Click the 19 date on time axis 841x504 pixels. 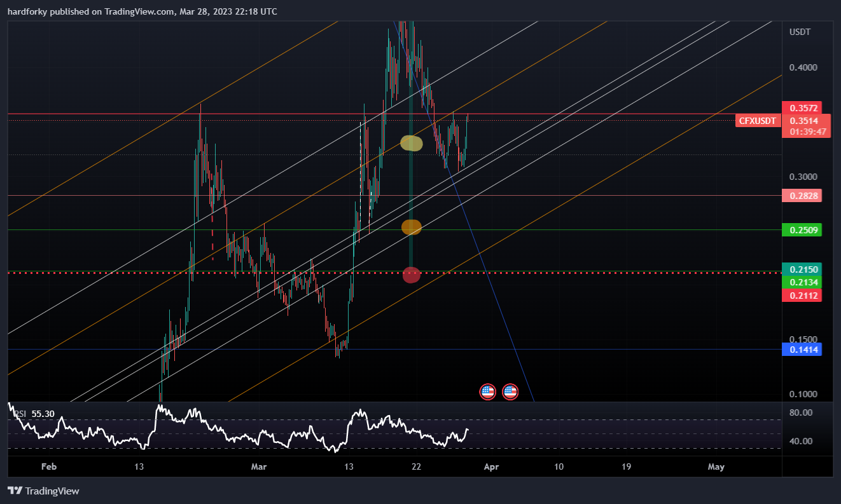(627, 467)
